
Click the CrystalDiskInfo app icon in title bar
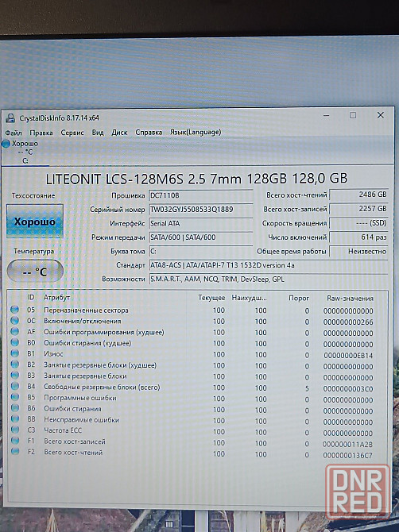click(x=10, y=118)
